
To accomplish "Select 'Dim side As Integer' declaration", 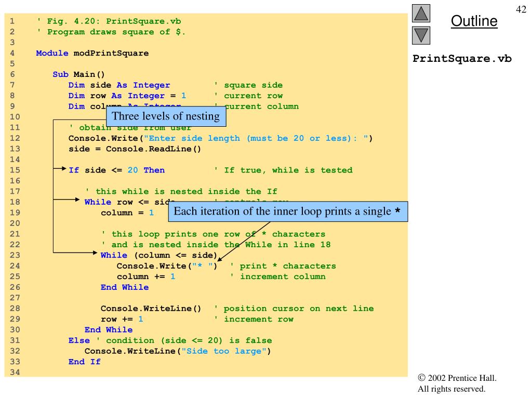I will pos(119,85).
